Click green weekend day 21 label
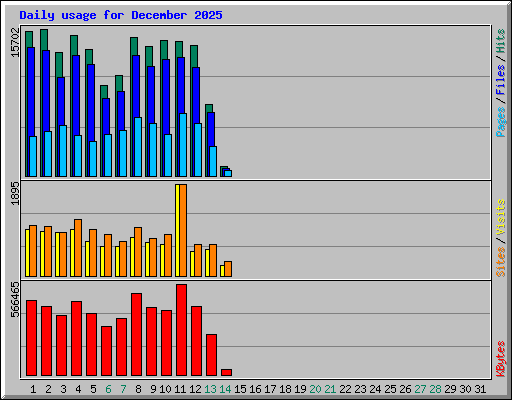512x400 pixels. 330,389
